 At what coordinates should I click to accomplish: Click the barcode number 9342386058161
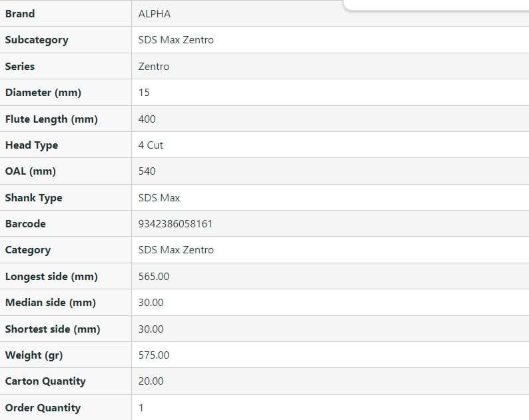[x=175, y=224]
